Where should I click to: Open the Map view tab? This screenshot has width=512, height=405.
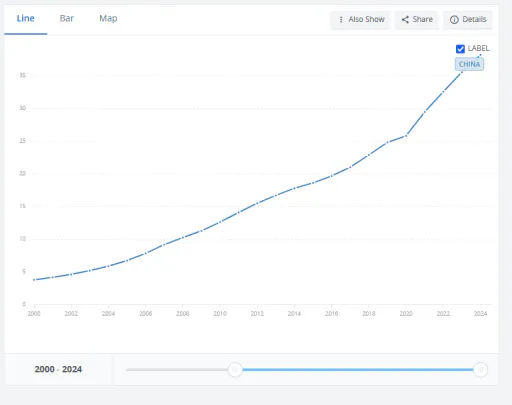point(108,18)
